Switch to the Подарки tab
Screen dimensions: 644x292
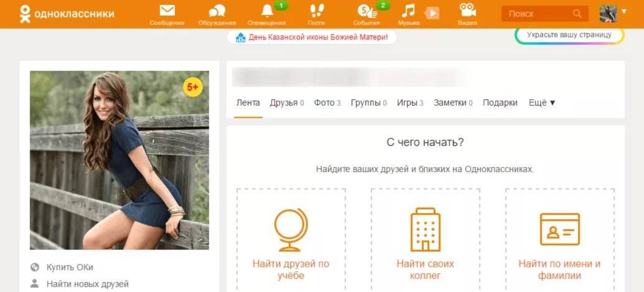500,103
